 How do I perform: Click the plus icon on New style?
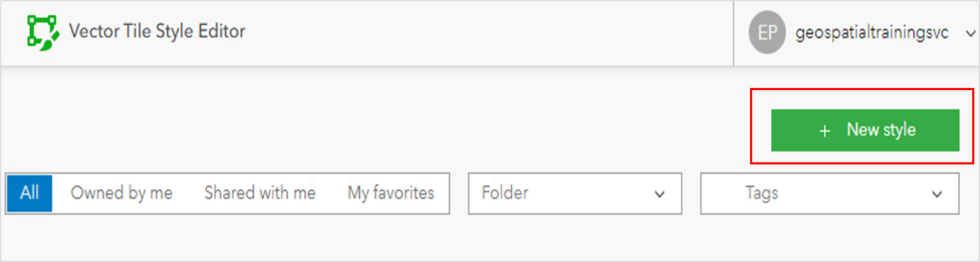click(x=825, y=131)
